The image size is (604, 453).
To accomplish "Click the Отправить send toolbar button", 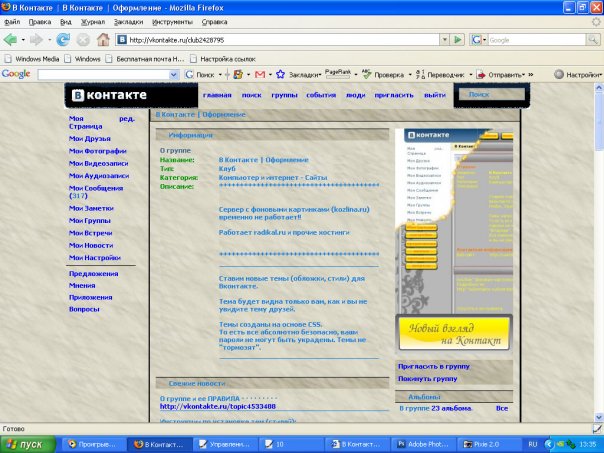I will pos(500,75).
